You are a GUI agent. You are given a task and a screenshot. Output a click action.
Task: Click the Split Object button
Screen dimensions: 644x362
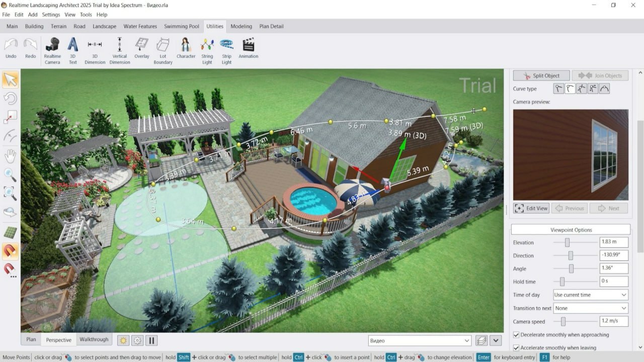coord(541,76)
